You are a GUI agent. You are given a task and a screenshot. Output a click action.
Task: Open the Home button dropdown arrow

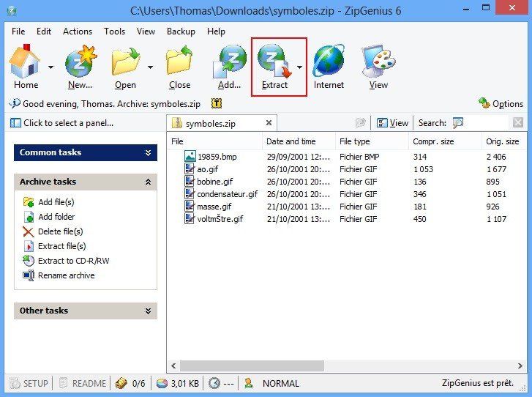50,67
